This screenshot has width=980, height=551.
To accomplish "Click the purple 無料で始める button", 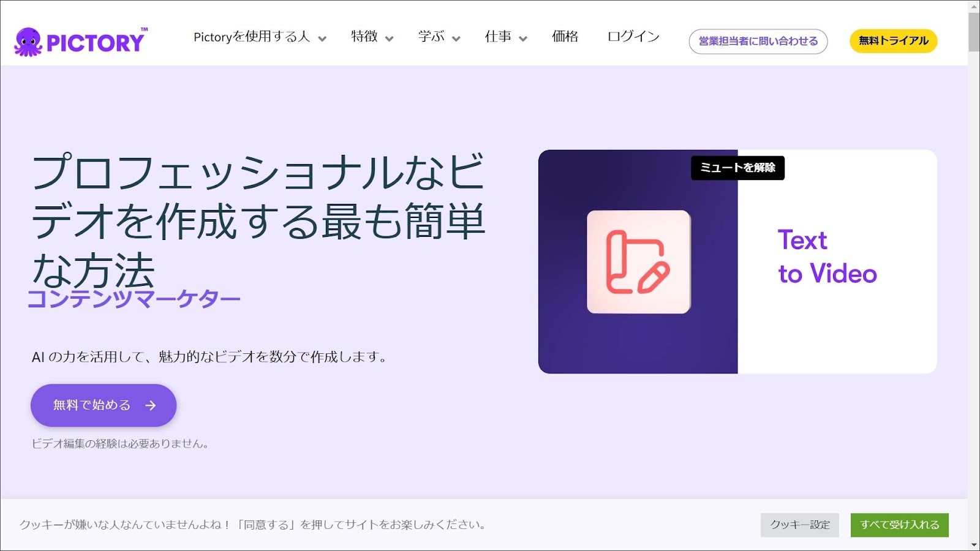I will tap(104, 405).
